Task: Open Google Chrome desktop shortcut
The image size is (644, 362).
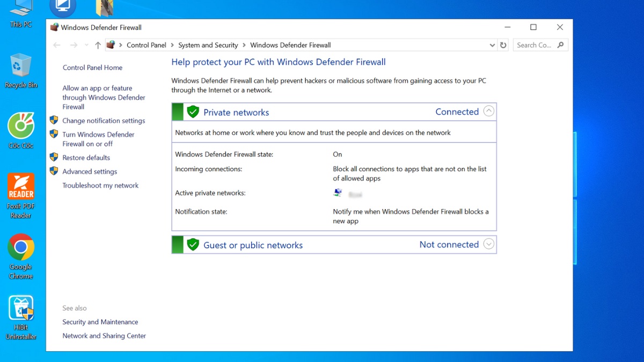Action: pyautogui.click(x=21, y=256)
